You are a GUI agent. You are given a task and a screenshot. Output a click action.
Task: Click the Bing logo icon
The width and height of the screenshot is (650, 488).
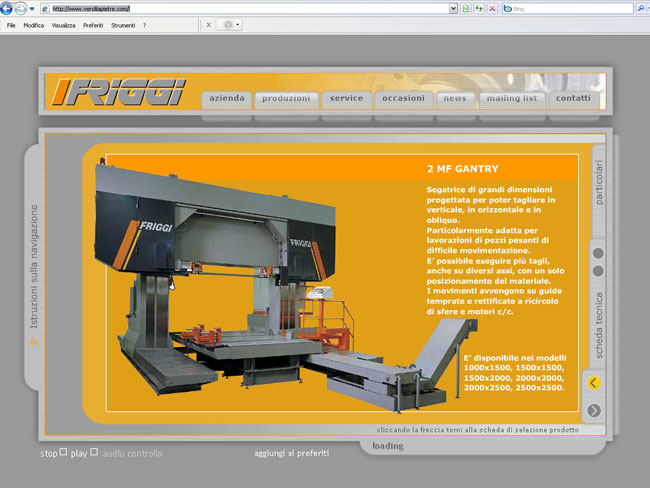507,8
